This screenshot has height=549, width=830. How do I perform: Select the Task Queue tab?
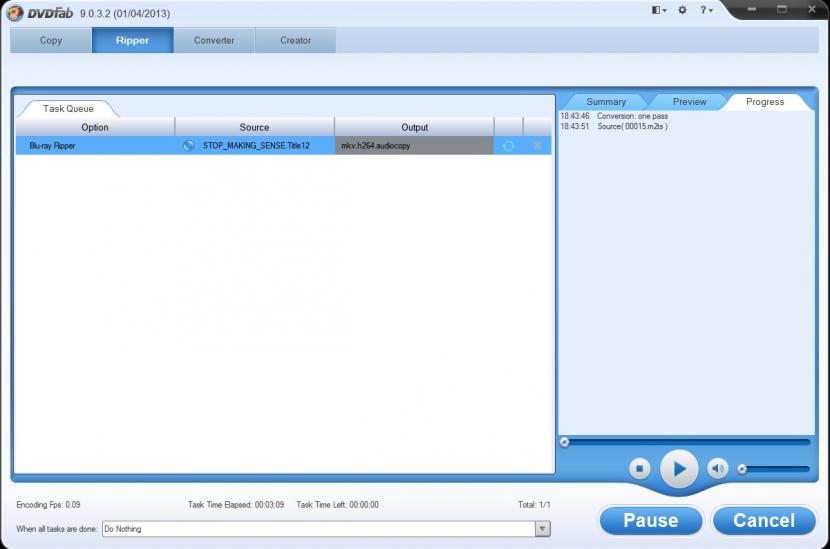click(x=68, y=109)
